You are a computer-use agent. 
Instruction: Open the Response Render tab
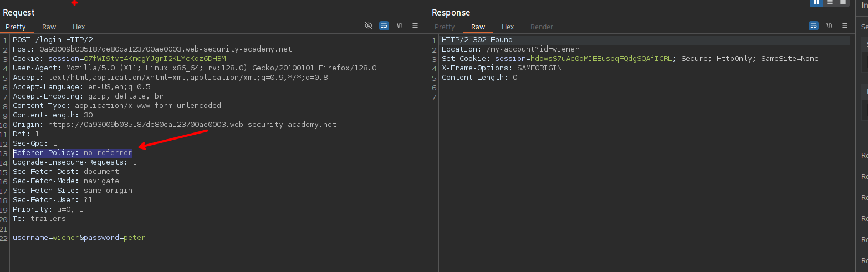[x=542, y=27]
